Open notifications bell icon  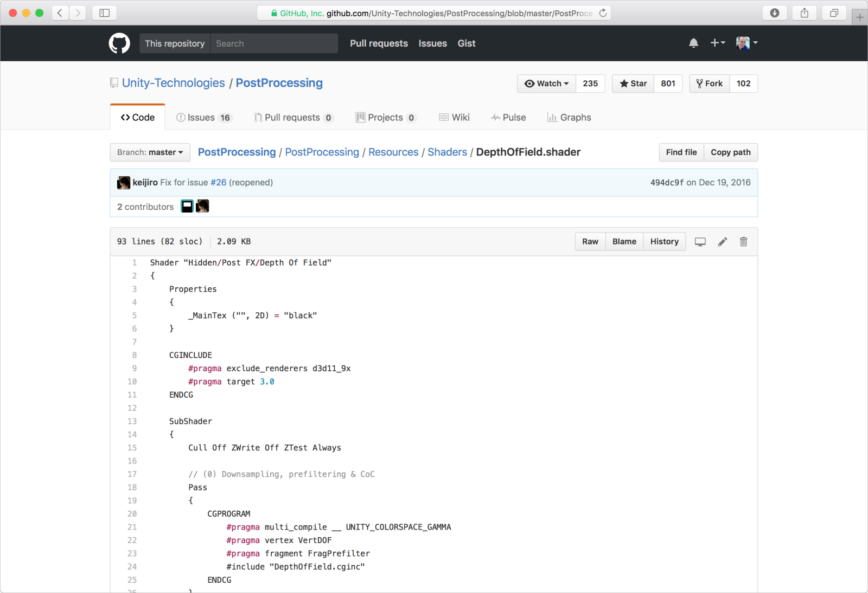tap(693, 43)
